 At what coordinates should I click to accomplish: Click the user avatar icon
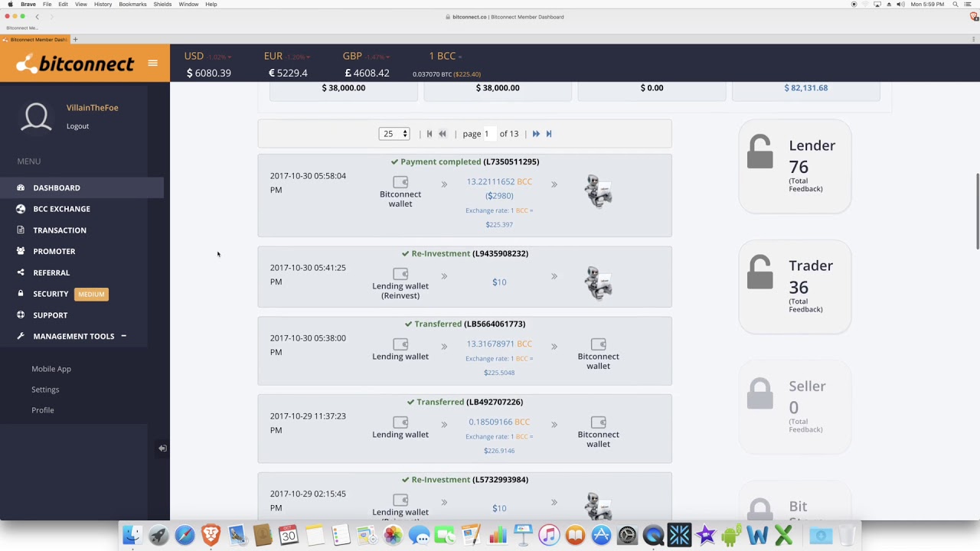(36, 117)
